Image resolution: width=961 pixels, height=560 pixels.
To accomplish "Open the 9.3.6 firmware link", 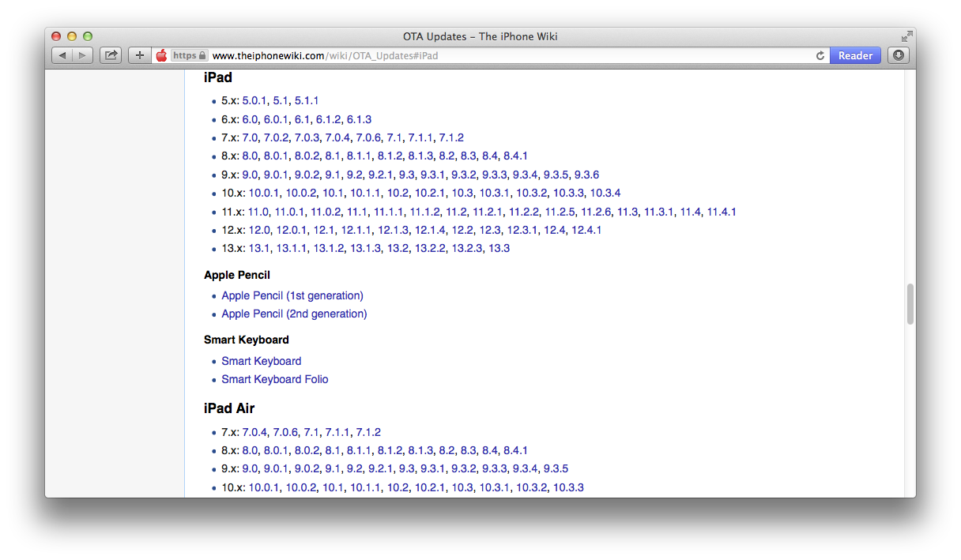I will (x=586, y=175).
